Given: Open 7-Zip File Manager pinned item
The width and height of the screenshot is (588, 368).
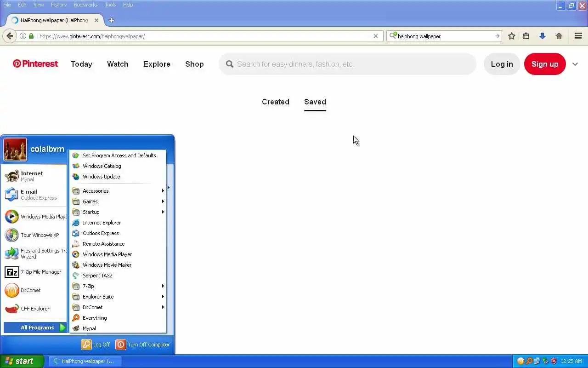Looking at the screenshot, I should (35, 272).
